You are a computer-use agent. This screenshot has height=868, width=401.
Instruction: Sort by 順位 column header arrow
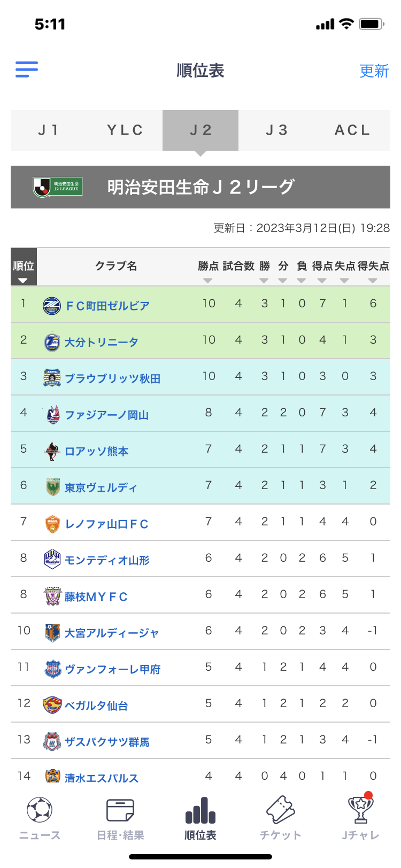[23, 280]
